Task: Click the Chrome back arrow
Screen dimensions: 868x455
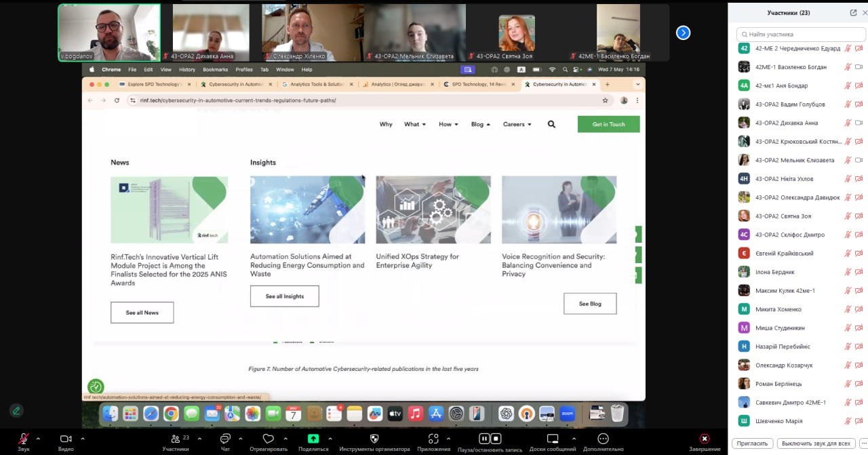Action: click(x=90, y=100)
